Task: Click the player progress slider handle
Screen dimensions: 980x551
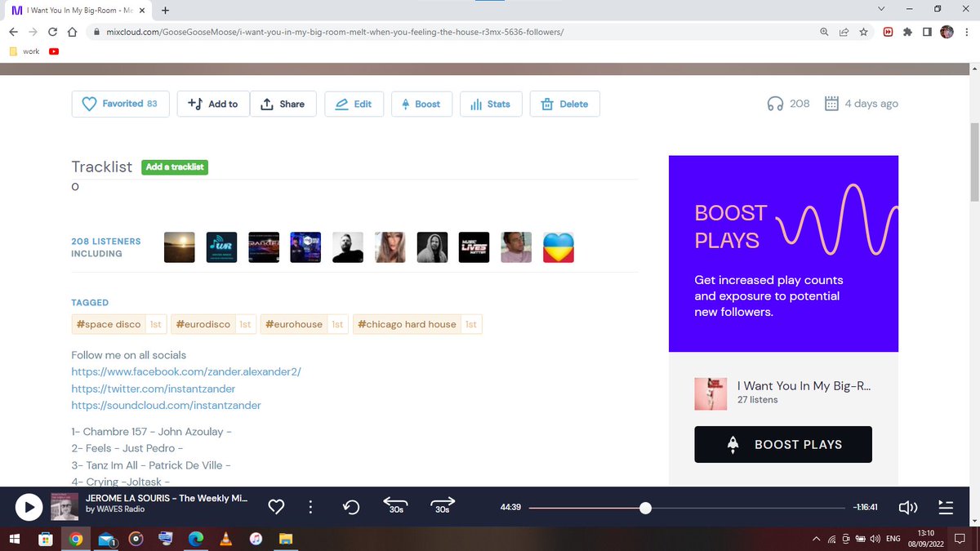Action: coord(645,508)
